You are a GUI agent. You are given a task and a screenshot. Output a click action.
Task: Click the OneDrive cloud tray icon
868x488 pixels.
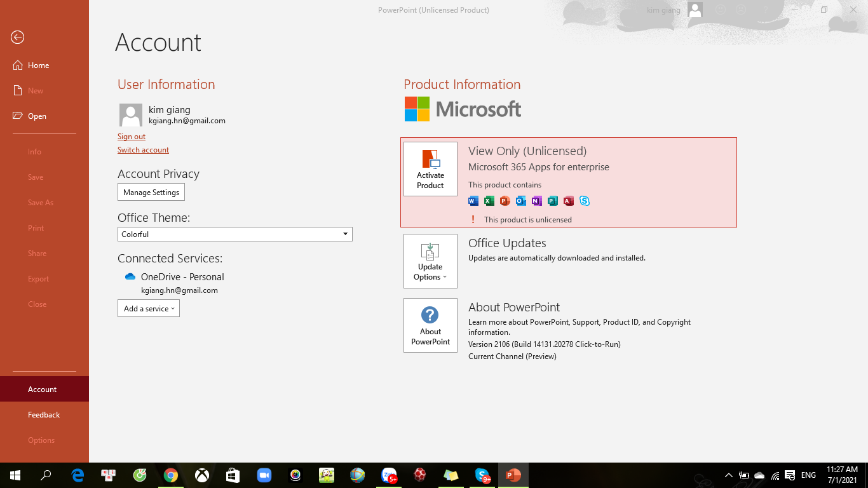759,475
